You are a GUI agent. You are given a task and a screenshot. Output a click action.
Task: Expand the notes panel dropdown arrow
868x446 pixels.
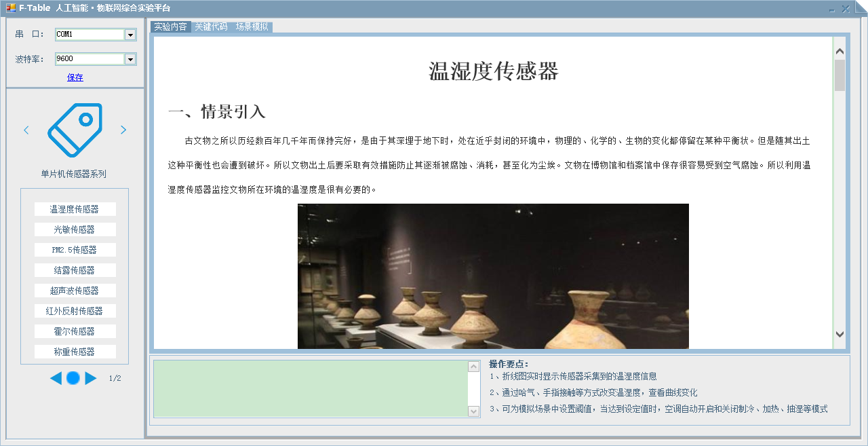(x=473, y=411)
